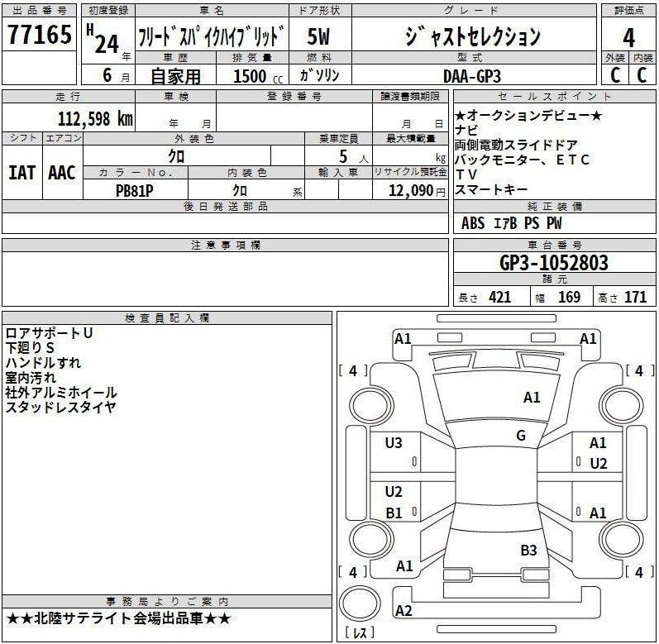Select the model code DAA-GP3

484,75
